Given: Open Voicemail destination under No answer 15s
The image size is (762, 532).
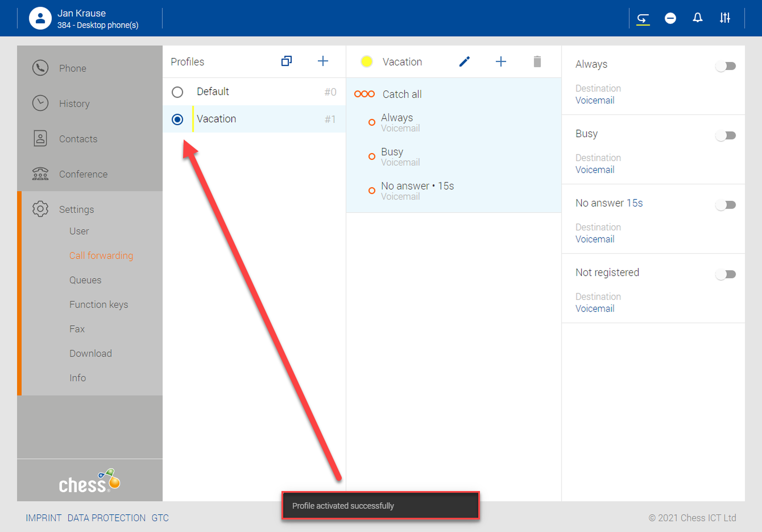Looking at the screenshot, I should 595,239.
